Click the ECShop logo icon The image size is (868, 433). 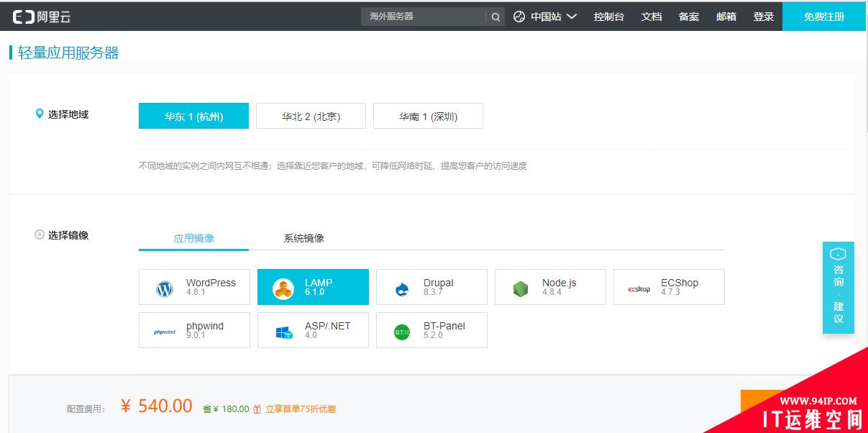pos(639,289)
